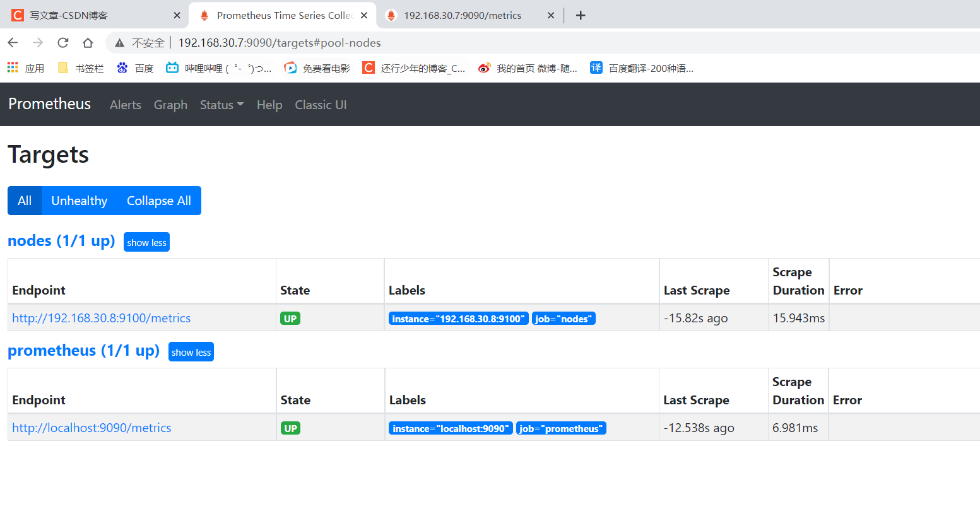Select the All filter button
Image resolution: width=980 pixels, height=521 pixels.
25,201
